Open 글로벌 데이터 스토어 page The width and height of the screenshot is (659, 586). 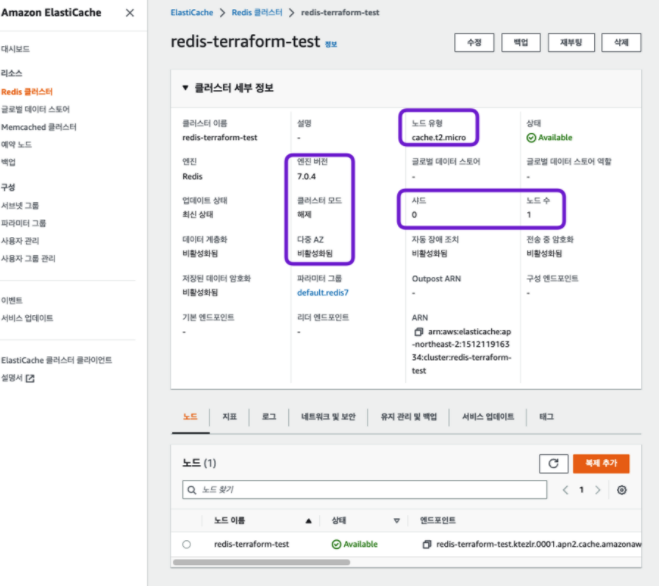(35, 109)
